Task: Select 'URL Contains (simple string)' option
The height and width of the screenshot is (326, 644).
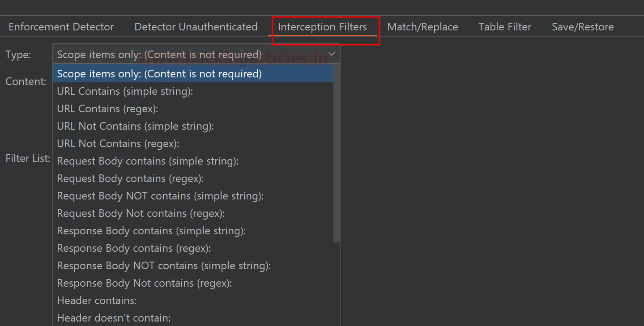Action: (125, 91)
